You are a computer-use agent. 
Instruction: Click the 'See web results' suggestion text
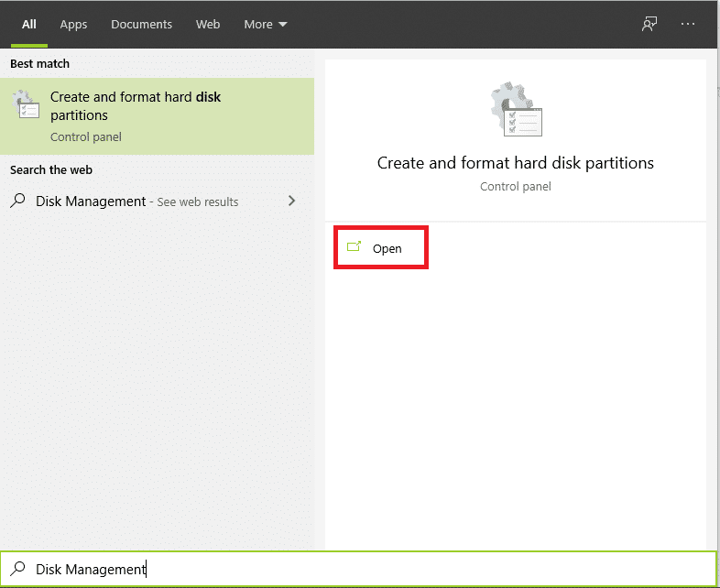click(197, 202)
